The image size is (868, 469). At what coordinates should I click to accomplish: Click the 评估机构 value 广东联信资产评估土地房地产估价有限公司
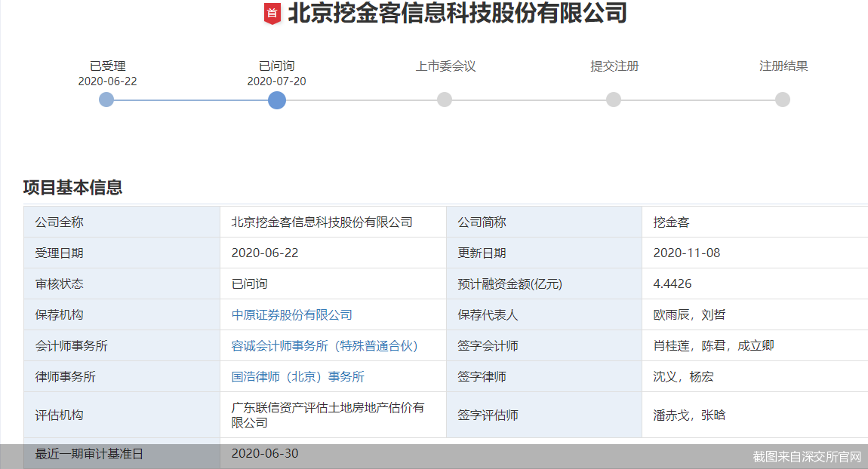(328, 415)
